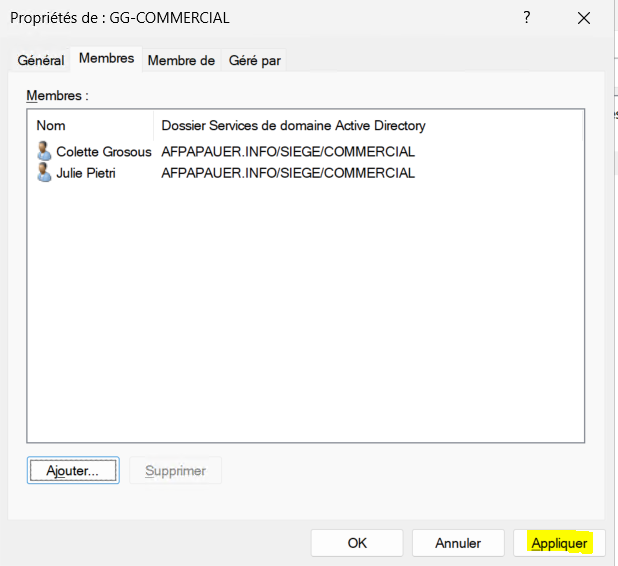Apply changes using the Appliquer button
Viewport: 618px width, 566px height.
click(x=559, y=543)
